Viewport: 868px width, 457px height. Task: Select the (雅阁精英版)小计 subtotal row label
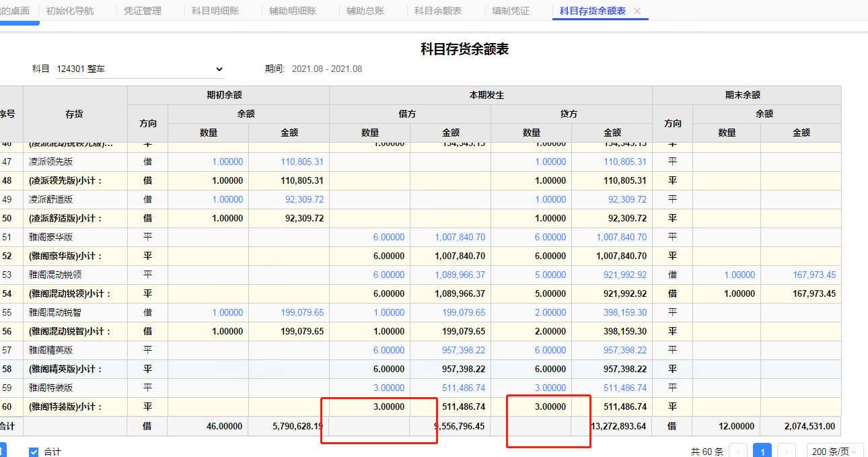tap(65, 369)
